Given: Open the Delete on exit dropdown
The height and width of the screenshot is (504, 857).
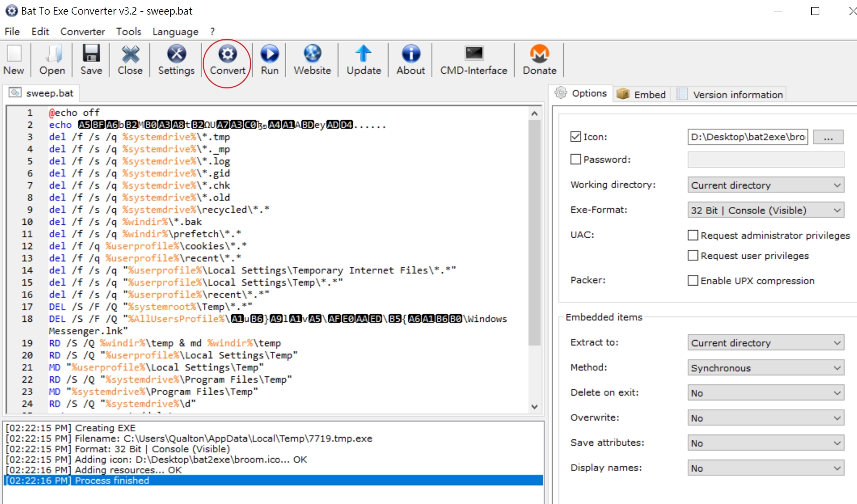Looking at the screenshot, I should pos(766,393).
